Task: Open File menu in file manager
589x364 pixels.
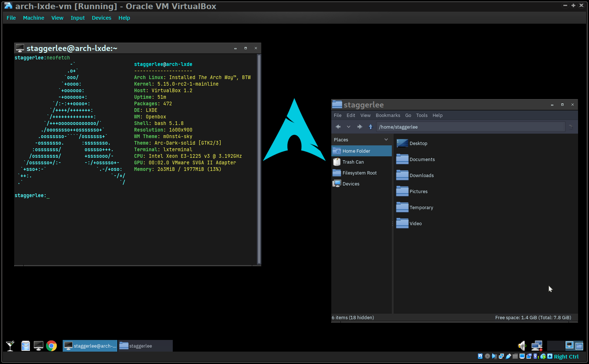Action: 338,116
